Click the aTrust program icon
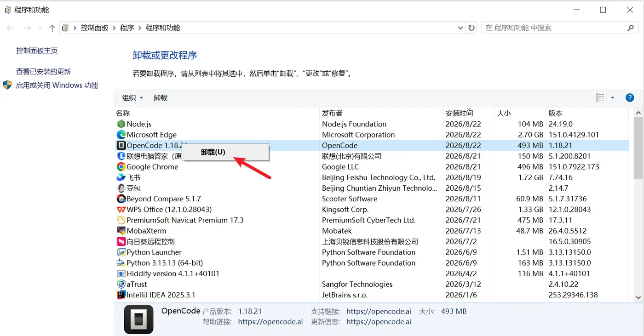This screenshot has height=336, width=644. (x=121, y=284)
